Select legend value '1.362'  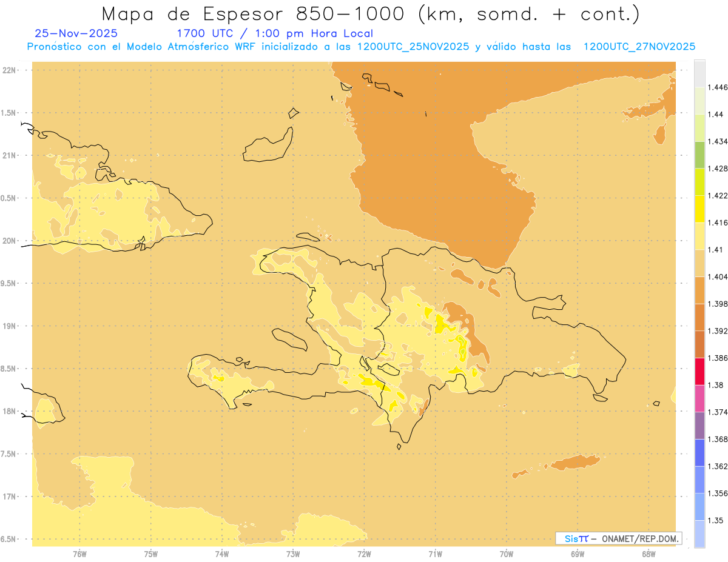click(719, 466)
